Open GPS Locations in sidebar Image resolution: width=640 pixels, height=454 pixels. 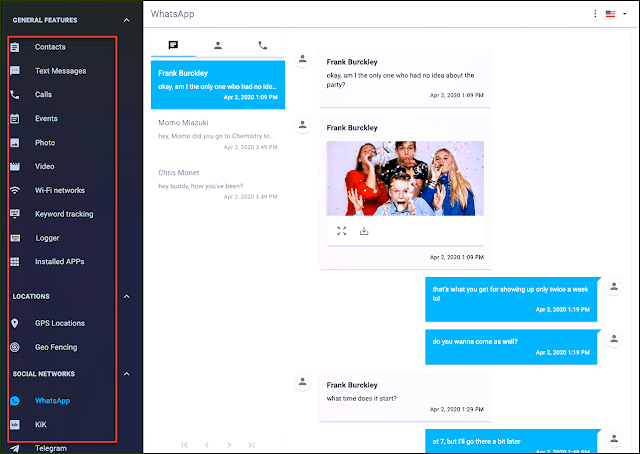(61, 323)
